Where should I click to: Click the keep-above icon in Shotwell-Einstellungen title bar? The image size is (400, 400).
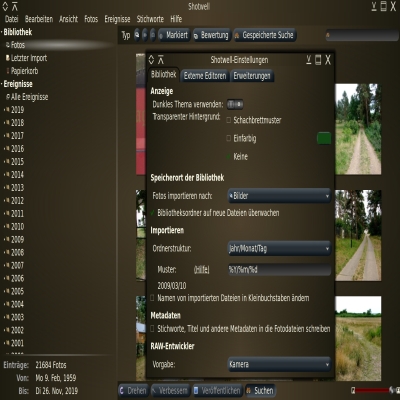[x=161, y=60]
